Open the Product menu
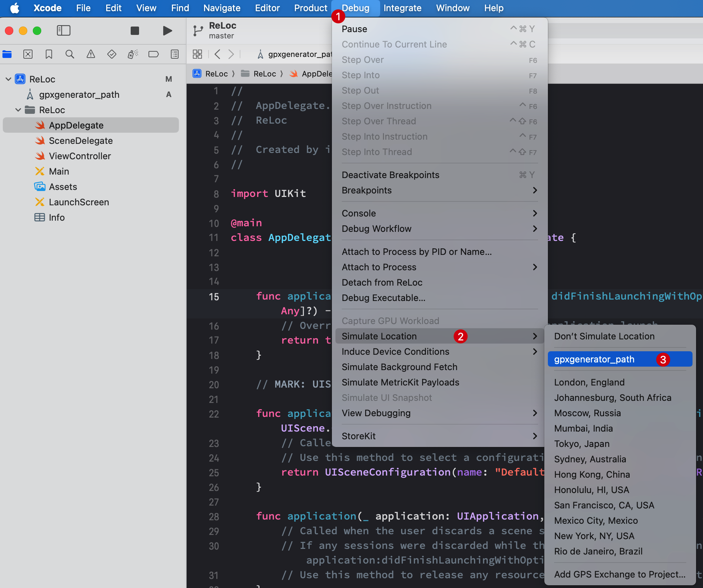This screenshot has height=588, width=703. click(310, 8)
